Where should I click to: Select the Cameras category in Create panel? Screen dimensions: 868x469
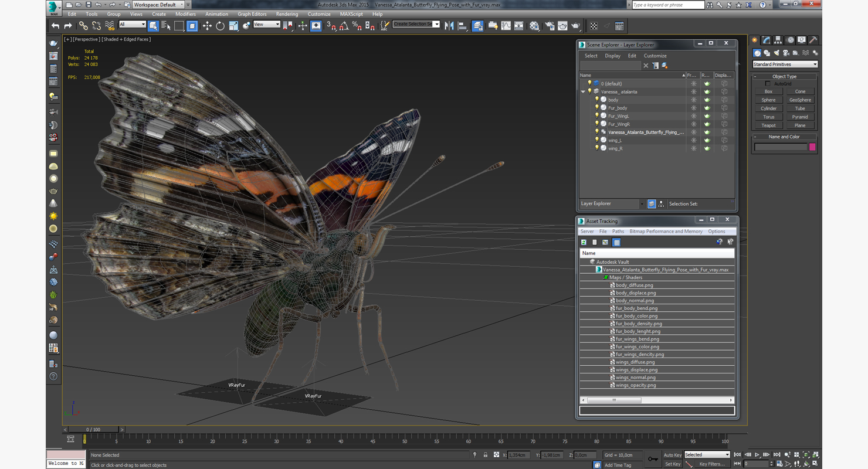pos(786,53)
